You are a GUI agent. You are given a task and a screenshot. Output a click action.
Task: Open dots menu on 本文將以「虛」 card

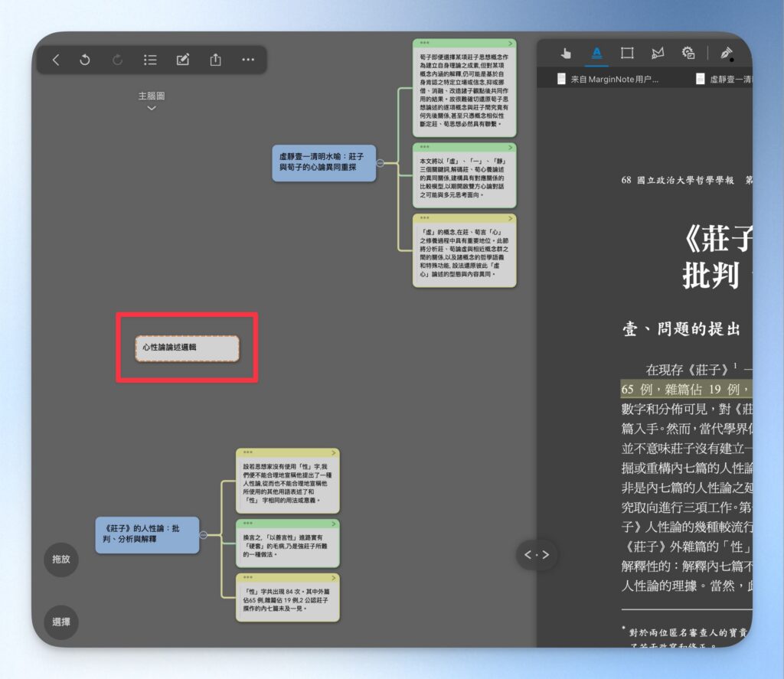[424, 147]
